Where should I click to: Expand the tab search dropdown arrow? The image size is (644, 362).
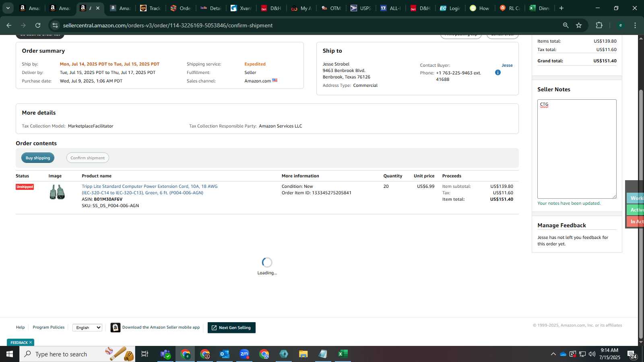(8, 8)
